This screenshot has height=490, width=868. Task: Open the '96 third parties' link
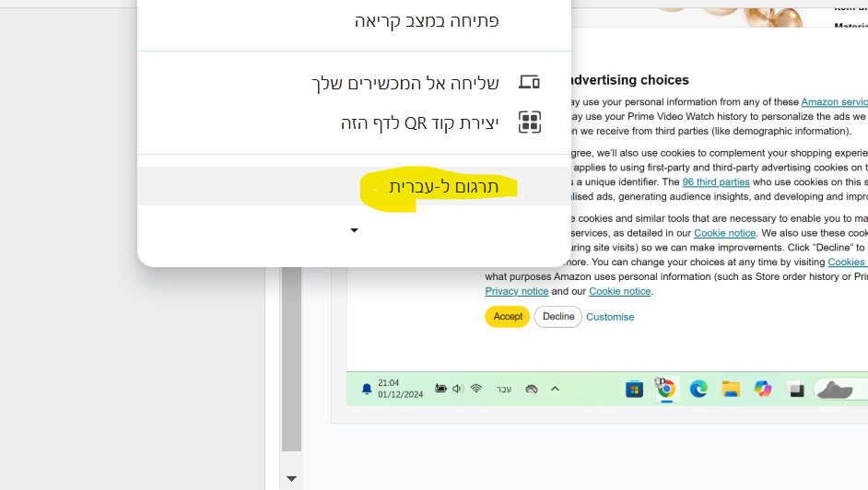716,182
